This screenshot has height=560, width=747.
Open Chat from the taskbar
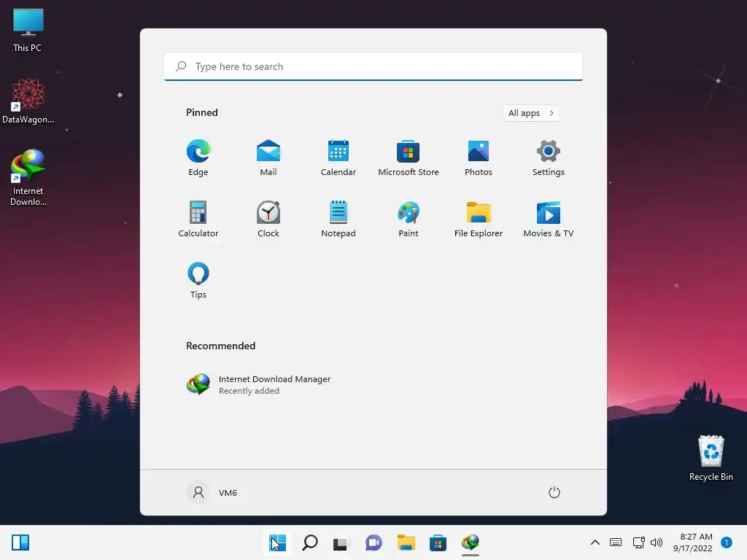(x=373, y=542)
